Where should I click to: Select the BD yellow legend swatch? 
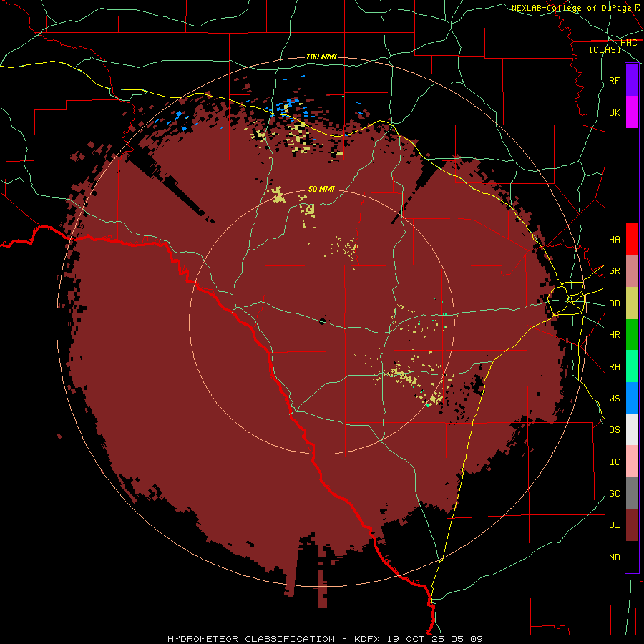click(632, 303)
